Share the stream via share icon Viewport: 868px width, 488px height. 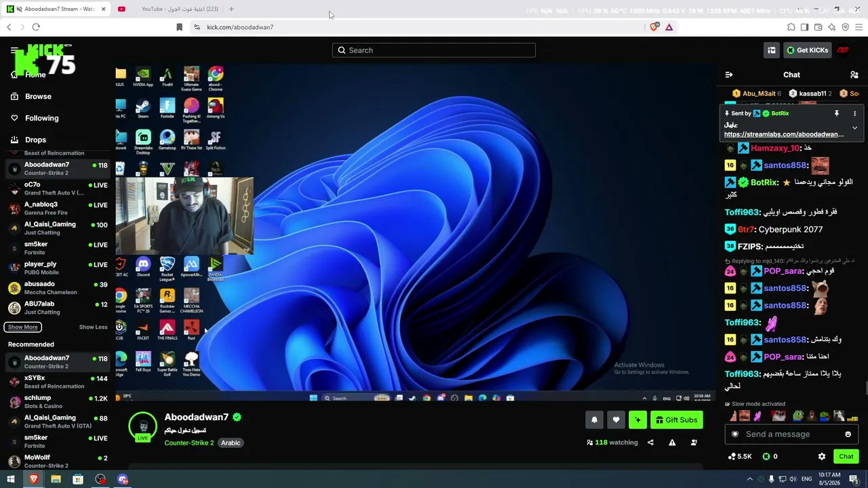pos(650,443)
